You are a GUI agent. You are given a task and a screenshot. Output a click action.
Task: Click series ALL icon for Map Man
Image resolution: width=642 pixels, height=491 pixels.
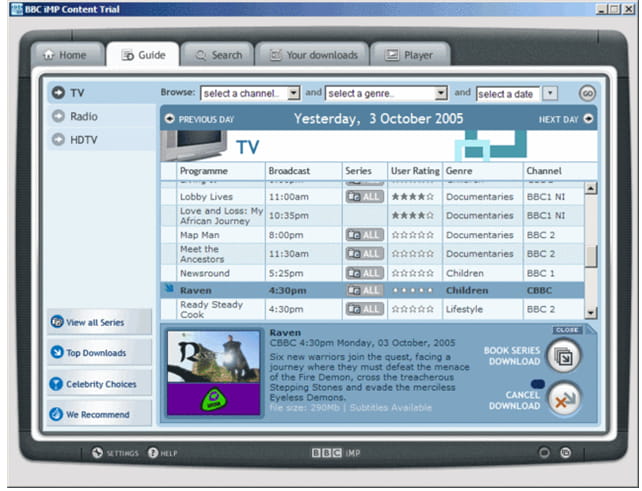pyautogui.click(x=364, y=235)
